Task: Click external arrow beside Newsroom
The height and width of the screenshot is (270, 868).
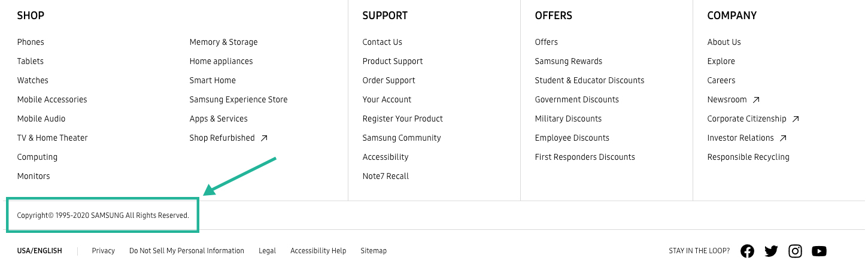Action: (x=756, y=100)
